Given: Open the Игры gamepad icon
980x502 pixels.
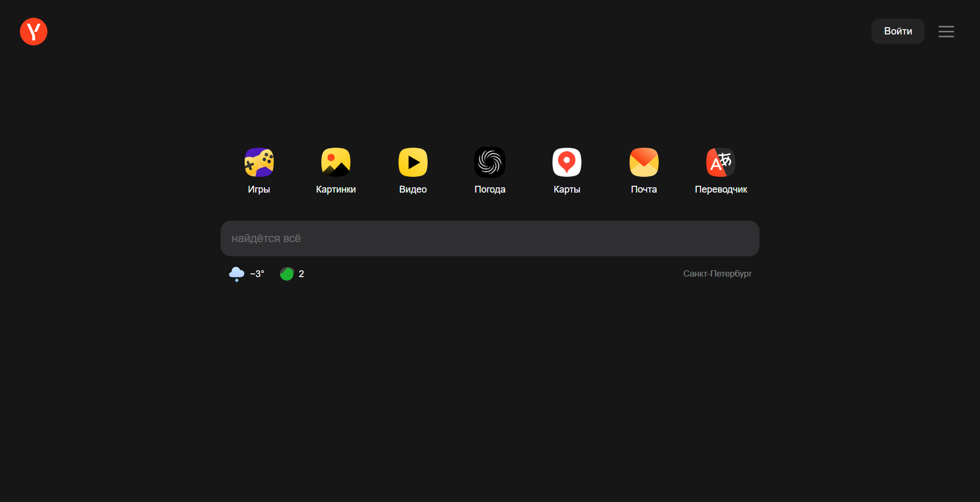Looking at the screenshot, I should [259, 162].
